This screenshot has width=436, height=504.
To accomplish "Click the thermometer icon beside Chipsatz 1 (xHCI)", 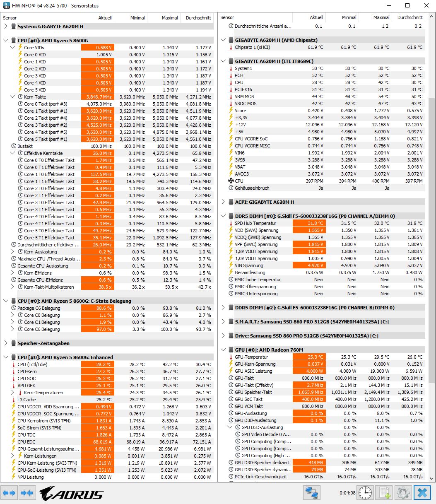I will pos(231,47).
